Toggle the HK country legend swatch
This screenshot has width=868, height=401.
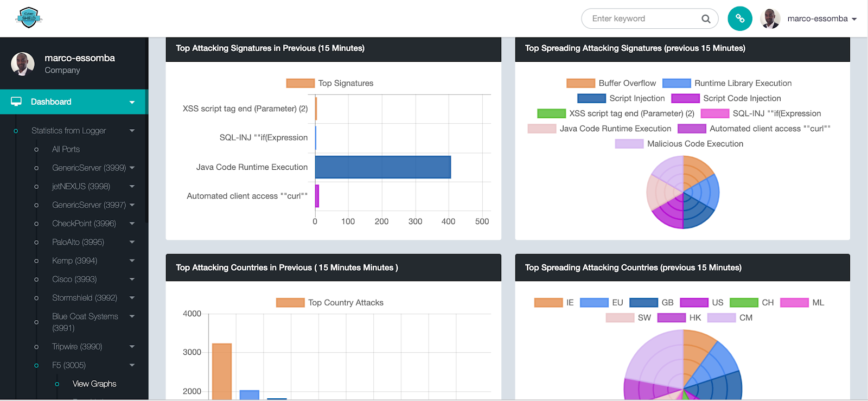pyautogui.click(x=672, y=318)
